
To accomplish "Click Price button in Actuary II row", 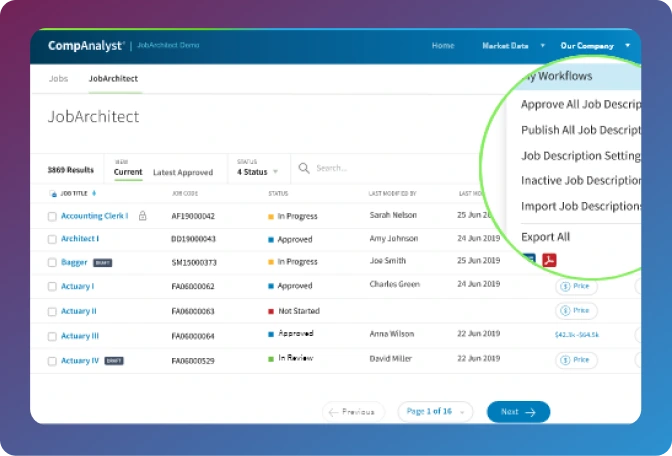I will (x=576, y=310).
